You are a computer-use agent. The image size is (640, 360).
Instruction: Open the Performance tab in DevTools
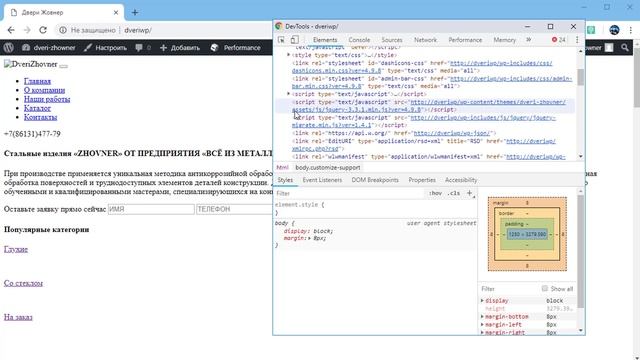(465, 40)
